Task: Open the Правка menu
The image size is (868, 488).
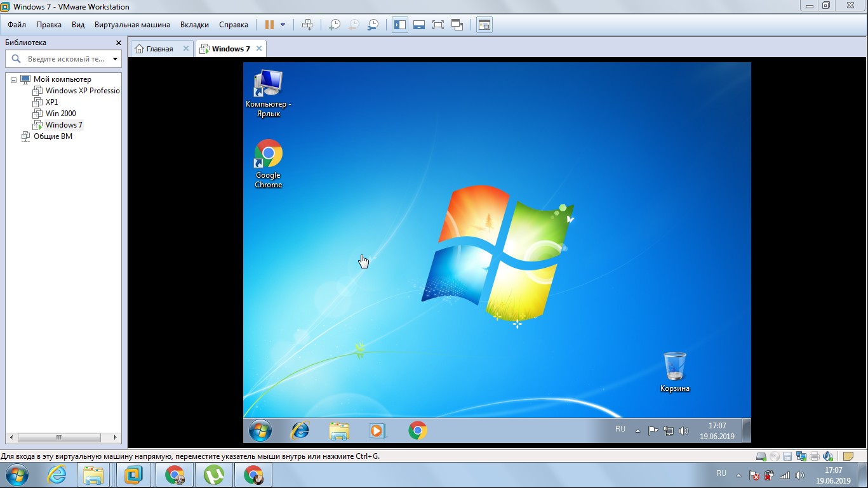Action: (49, 25)
